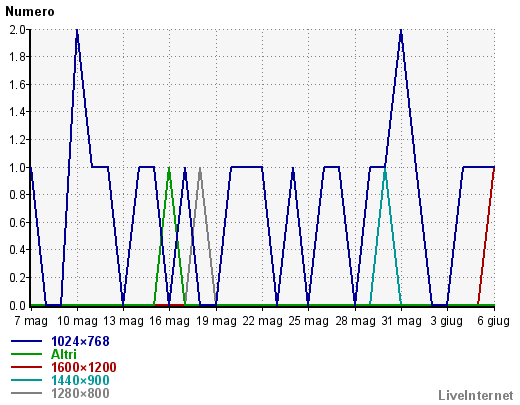
Task: Click the 10 mag peak of blue line
Action: pos(77,31)
